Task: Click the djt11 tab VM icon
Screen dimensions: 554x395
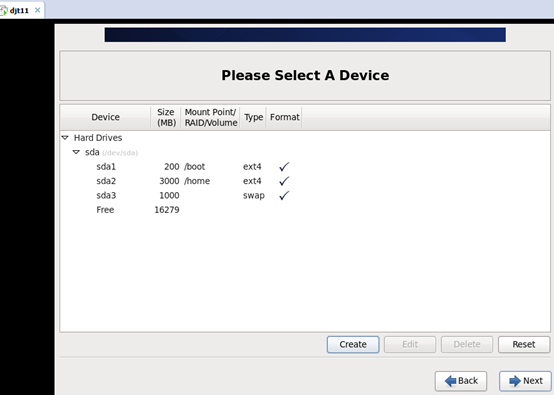Action: click(3, 10)
